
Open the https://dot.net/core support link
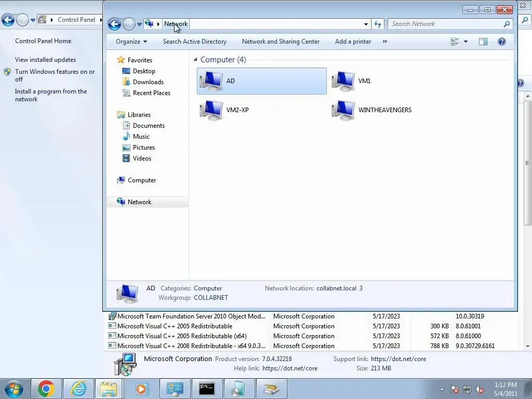pos(398,359)
